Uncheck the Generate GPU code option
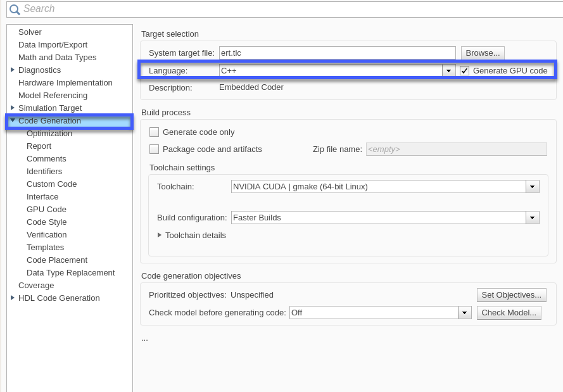This screenshot has height=392, width=563. 465,71
